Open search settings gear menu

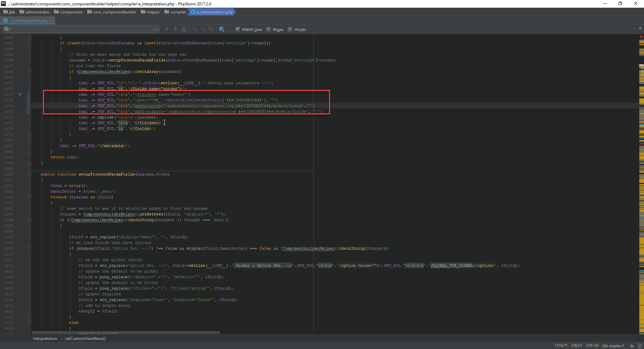pyautogui.click(x=221, y=29)
